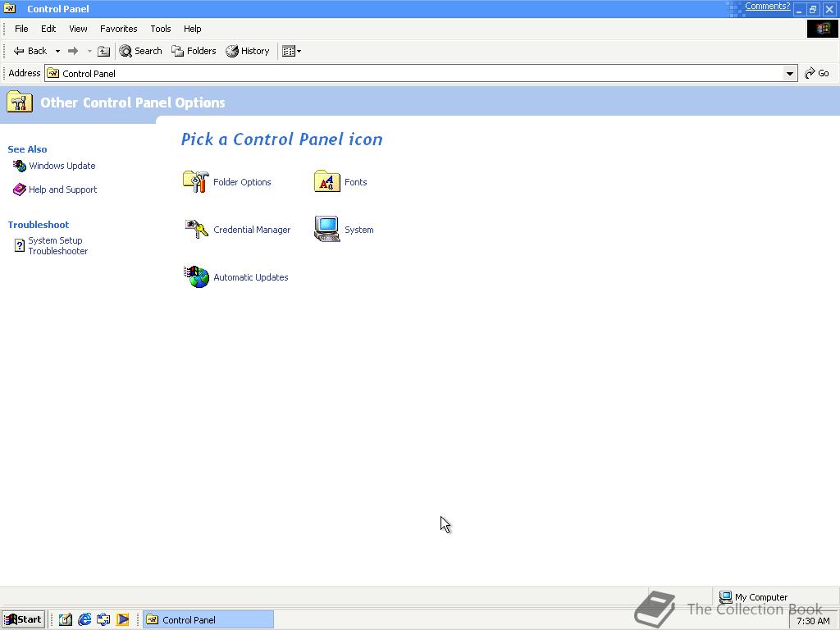
Task: Click the Credential Manager label
Action: (252, 230)
